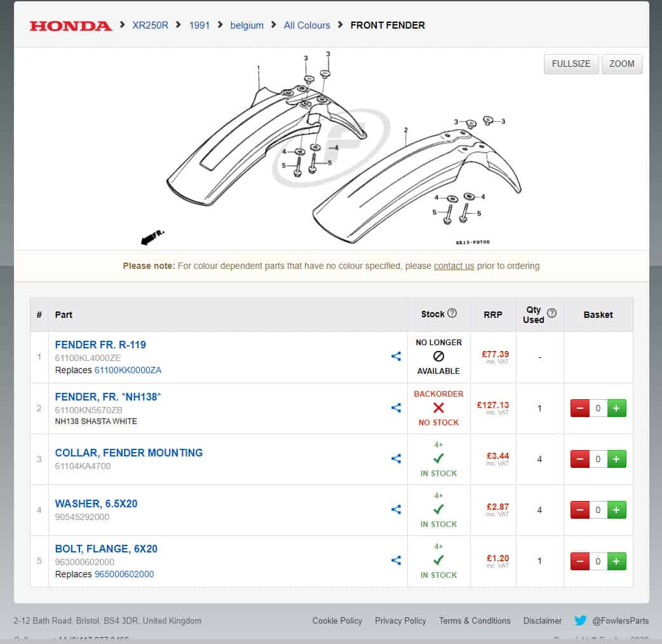Open FENDER, FR. "NH138" part link
The height and width of the screenshot is (644, 662).
(x=107, y=397)
